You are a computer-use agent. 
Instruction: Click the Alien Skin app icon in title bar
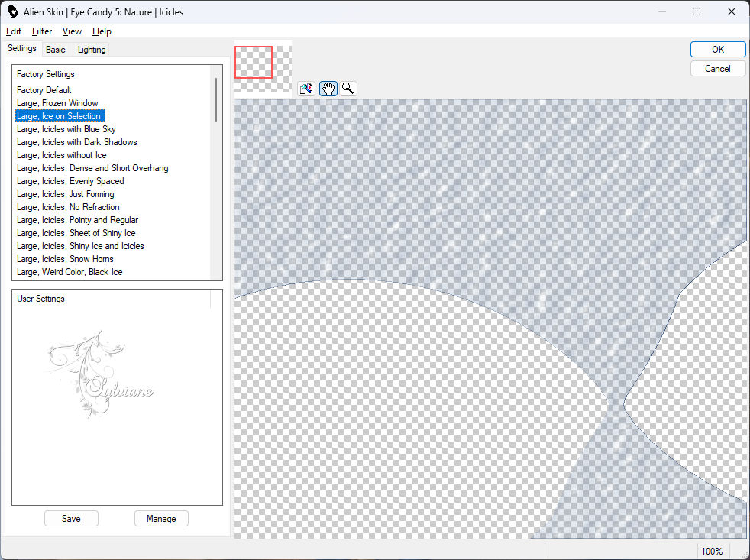point(12,11)
